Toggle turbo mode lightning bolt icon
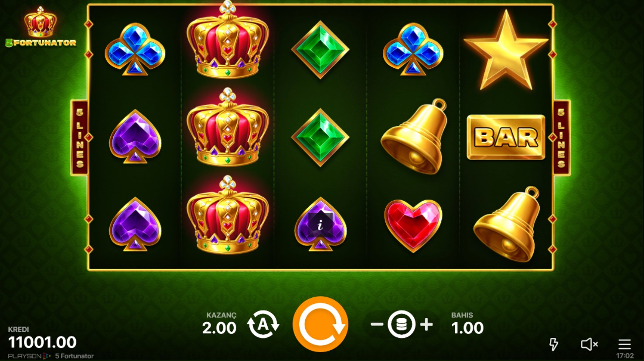Image resolution: width=644 pixels, height=361 pixels. tap(554, 344)
